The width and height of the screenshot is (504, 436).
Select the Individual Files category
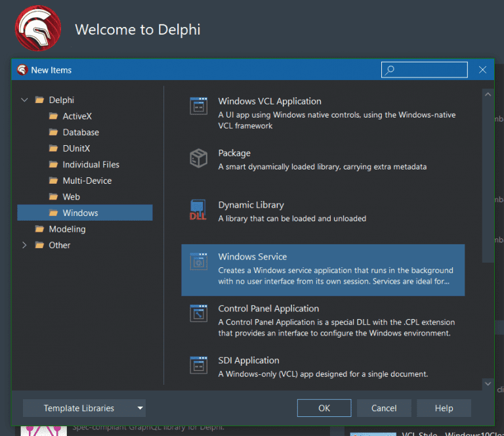click(x=91, y=165)
